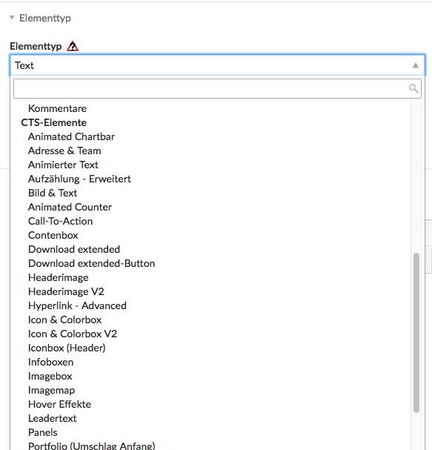Click the warning triangle icon beside Elementtyp
The width and height of the screenshot is (432, 450).
(x=72, y=46)
